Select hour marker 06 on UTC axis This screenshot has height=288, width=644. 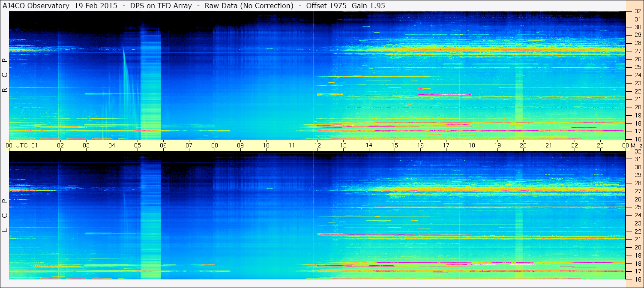click(163, 145)
